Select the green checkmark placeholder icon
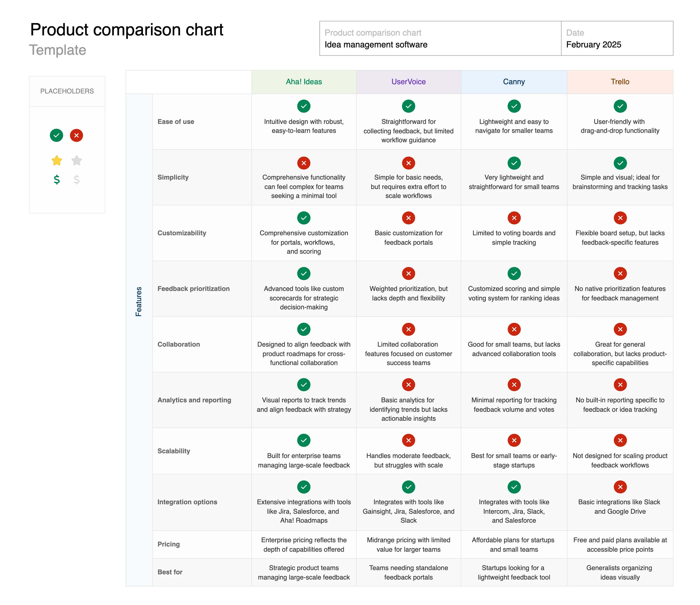This screenshot has width=700, height=605. coord(56,135)
